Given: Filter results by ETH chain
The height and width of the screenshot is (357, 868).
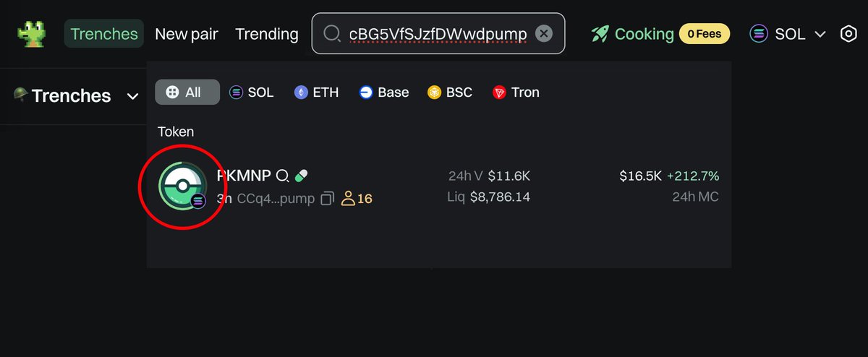Looking at the screenshot, I should coord(316,93).
